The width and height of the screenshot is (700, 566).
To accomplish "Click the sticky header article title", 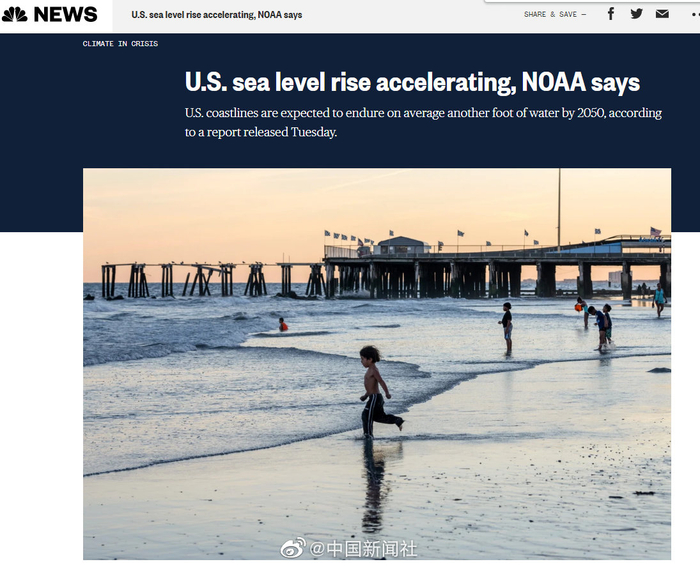I will click(217, 15).
